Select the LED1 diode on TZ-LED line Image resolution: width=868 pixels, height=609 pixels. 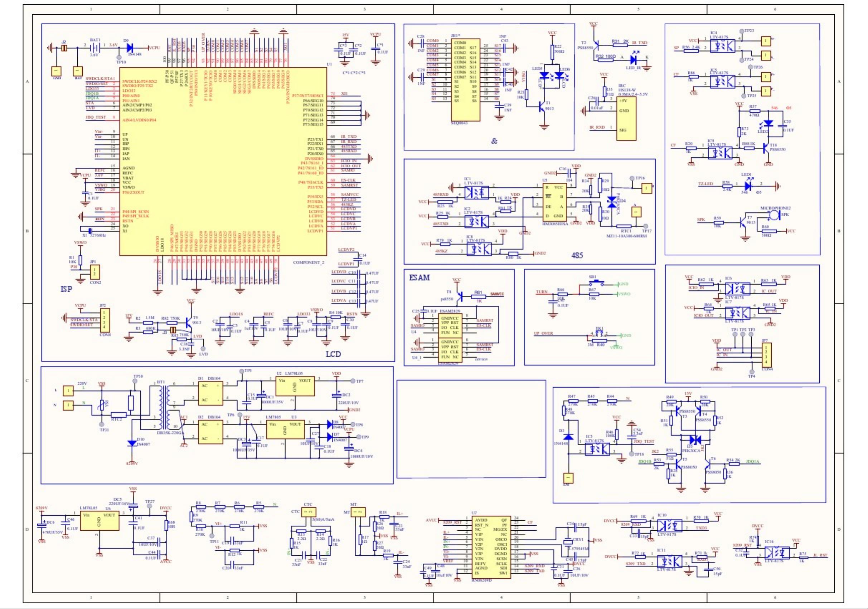click(748, 186)
